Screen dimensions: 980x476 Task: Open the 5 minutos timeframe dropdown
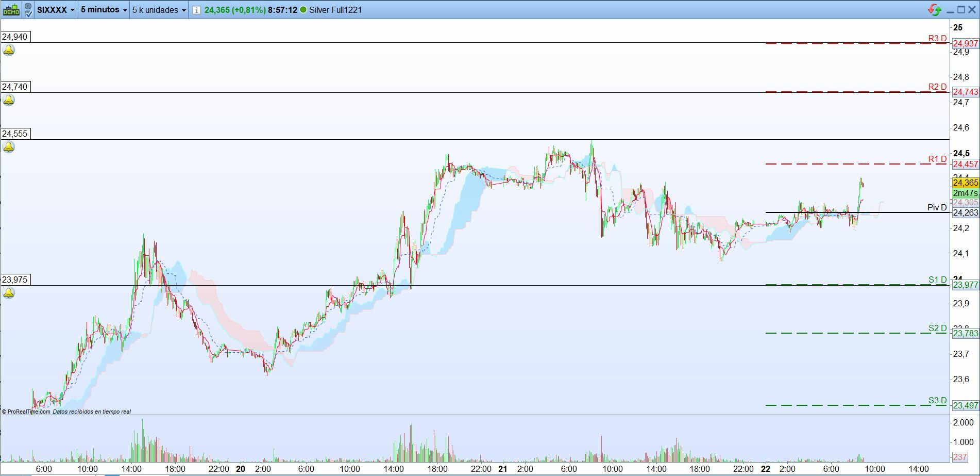coord(104,10)
